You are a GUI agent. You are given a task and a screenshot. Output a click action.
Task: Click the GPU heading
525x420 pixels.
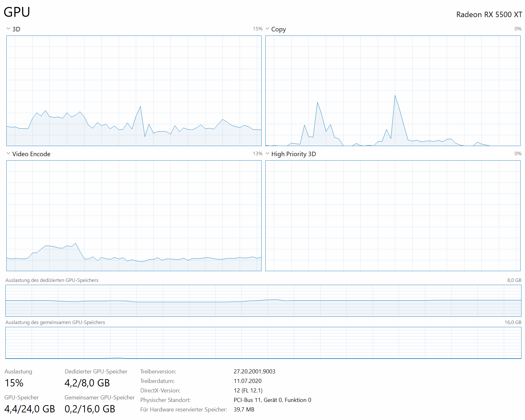tap(17, 12)
